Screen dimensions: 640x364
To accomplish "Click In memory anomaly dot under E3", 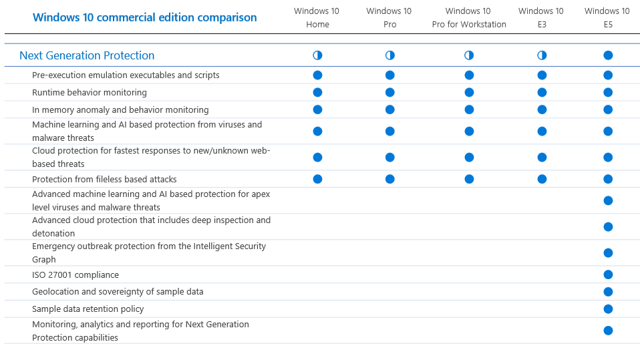I will tap(542, 110).
